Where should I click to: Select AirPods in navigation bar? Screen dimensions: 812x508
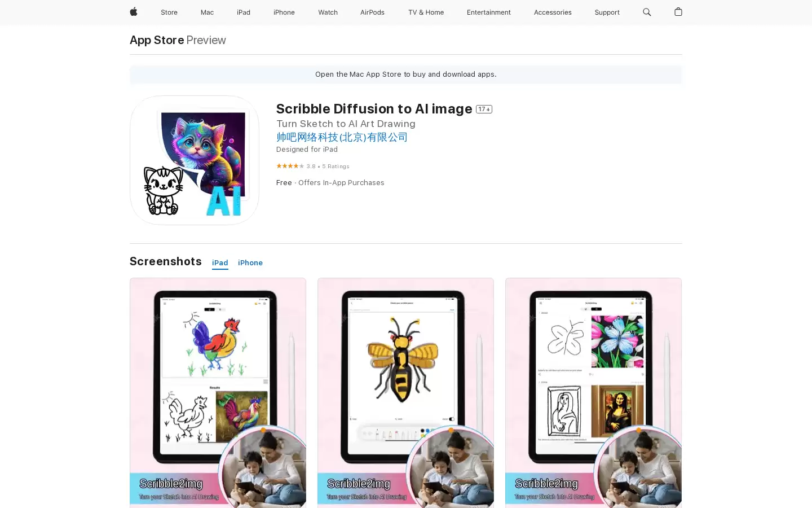tap(372, 12)
